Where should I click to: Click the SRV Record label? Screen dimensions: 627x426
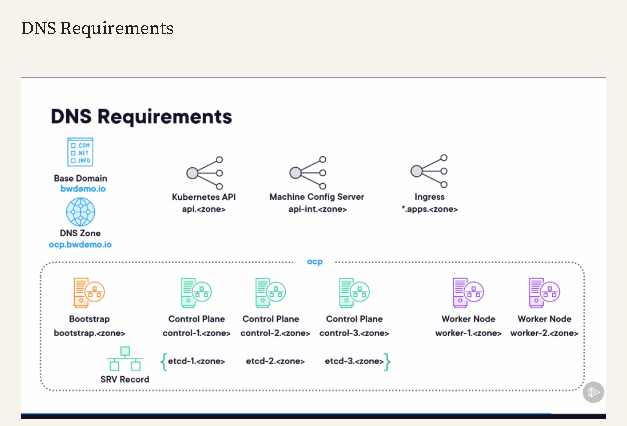coord(125,379)
